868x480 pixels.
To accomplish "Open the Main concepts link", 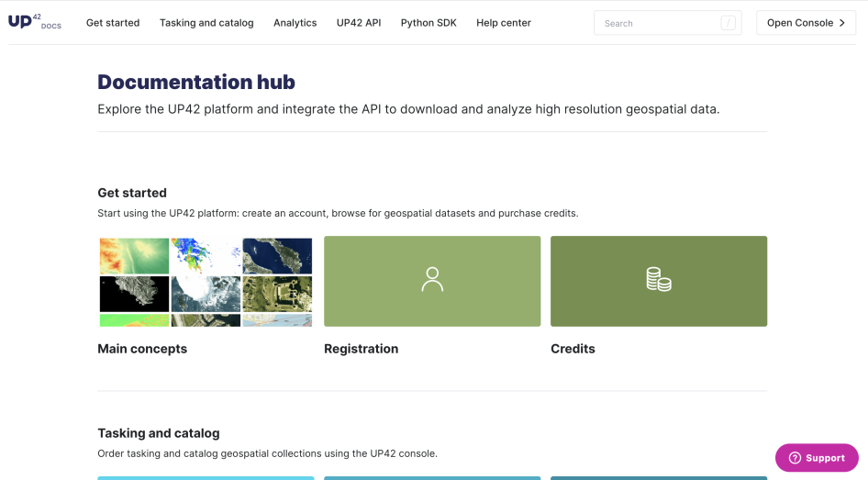I will [142, 349].
